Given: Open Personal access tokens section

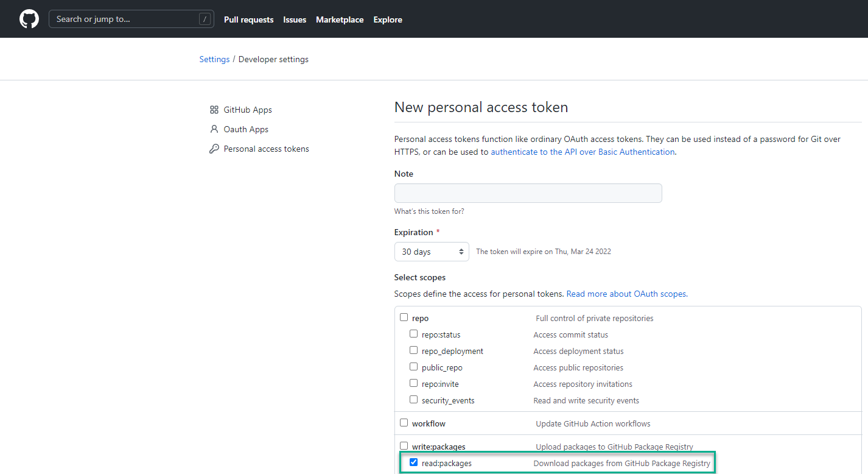Looking at the screenshot, I should pos(266,149).
